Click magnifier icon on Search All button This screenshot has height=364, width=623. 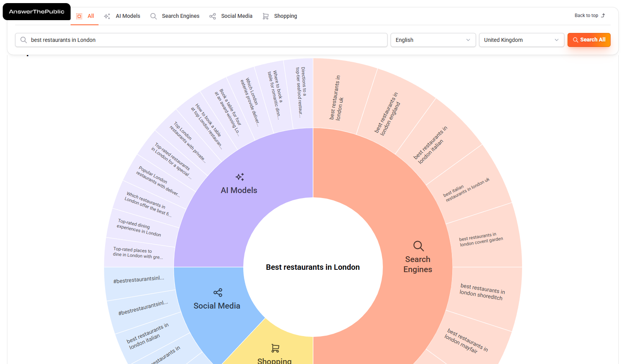coord(576,40)
